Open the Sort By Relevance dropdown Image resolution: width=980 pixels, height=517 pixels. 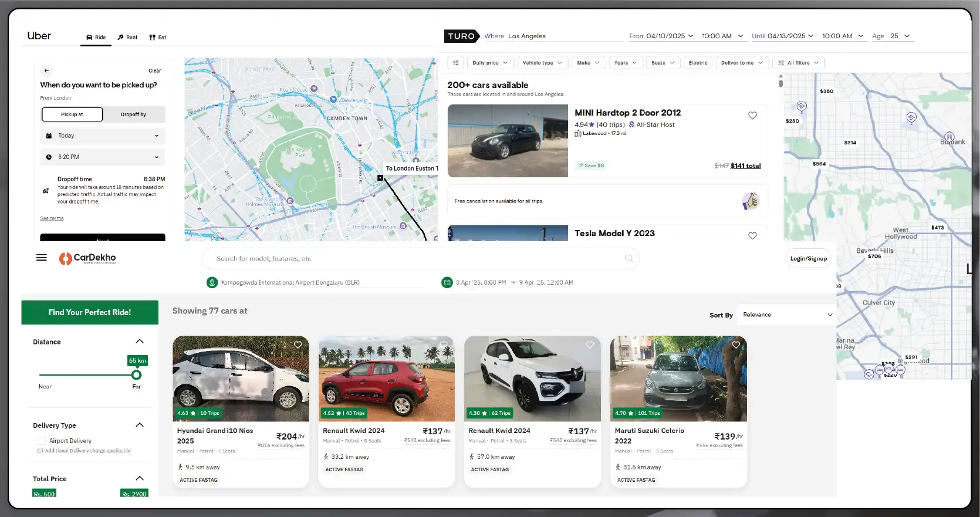click(786, 315)
